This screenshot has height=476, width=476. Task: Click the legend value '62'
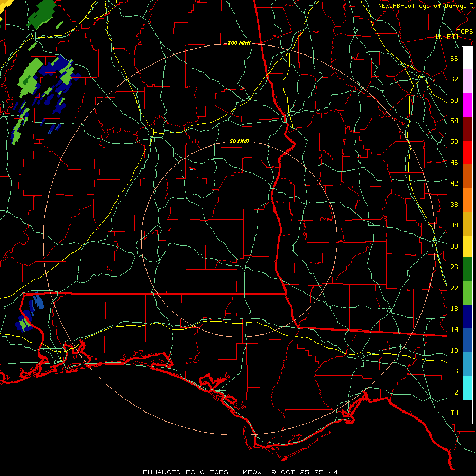tap(454, 79)
